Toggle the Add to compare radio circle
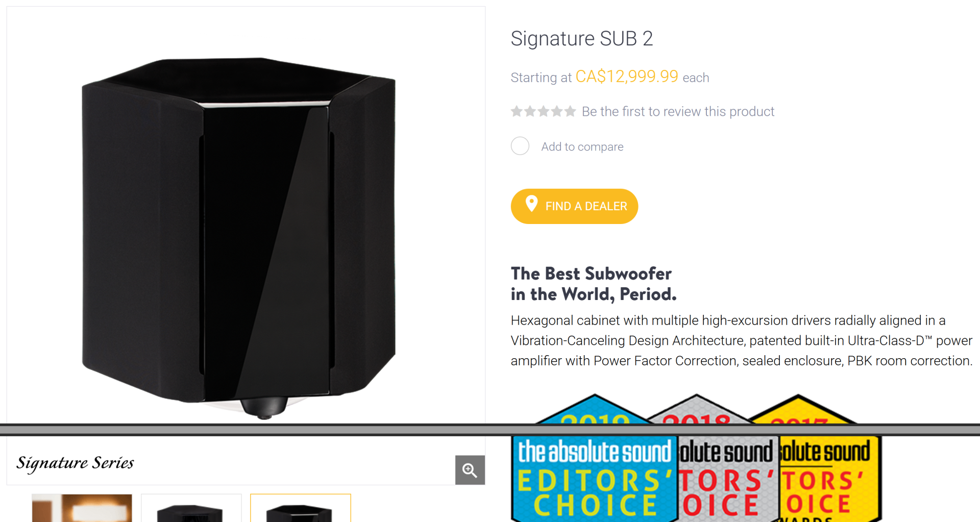The height and width of the screenshot is (522, 980). click(x=520, y=146)
